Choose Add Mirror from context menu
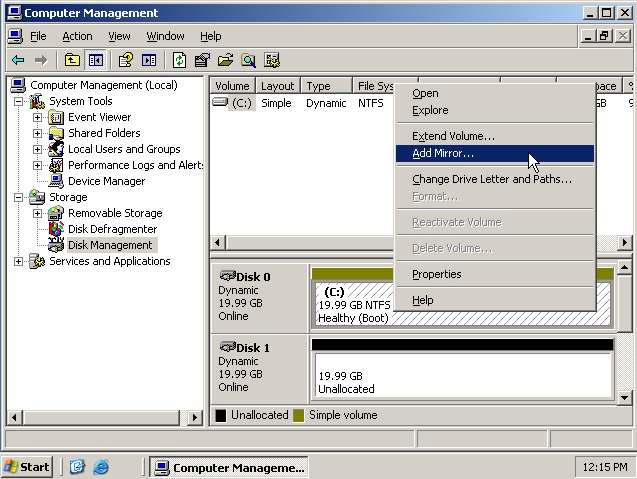 tap(495, 154)
